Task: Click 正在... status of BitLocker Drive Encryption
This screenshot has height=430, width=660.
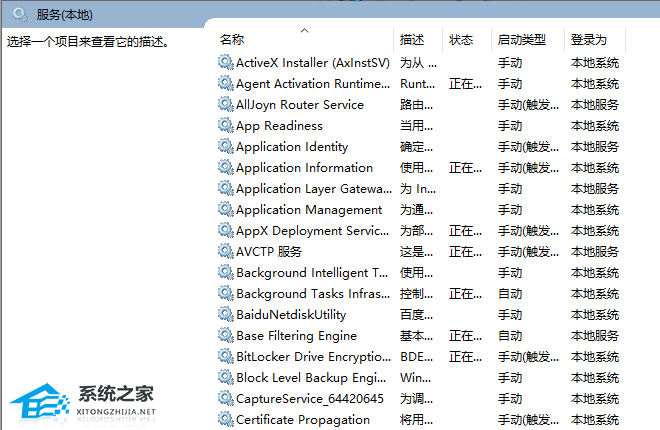Action: click(x=465, y=357)
